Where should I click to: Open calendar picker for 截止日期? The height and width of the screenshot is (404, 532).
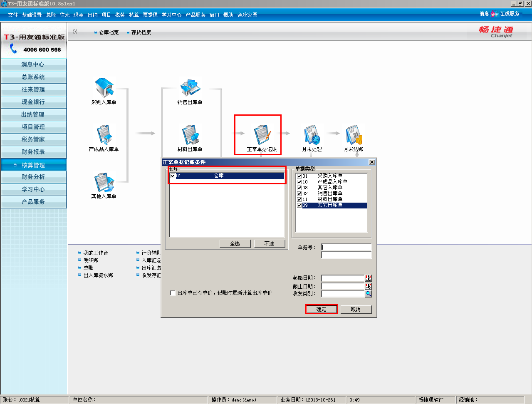click(369, 286)
